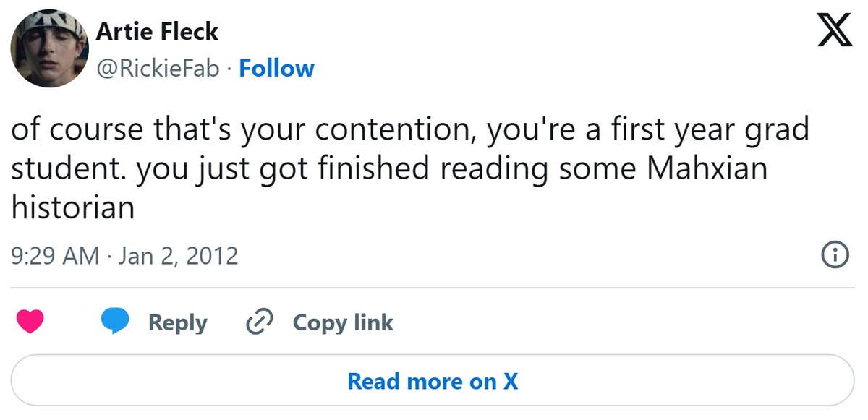Open Artie Fleck's profile picture
The height and width of the screenshot is (420, 868).
[49, 48]
